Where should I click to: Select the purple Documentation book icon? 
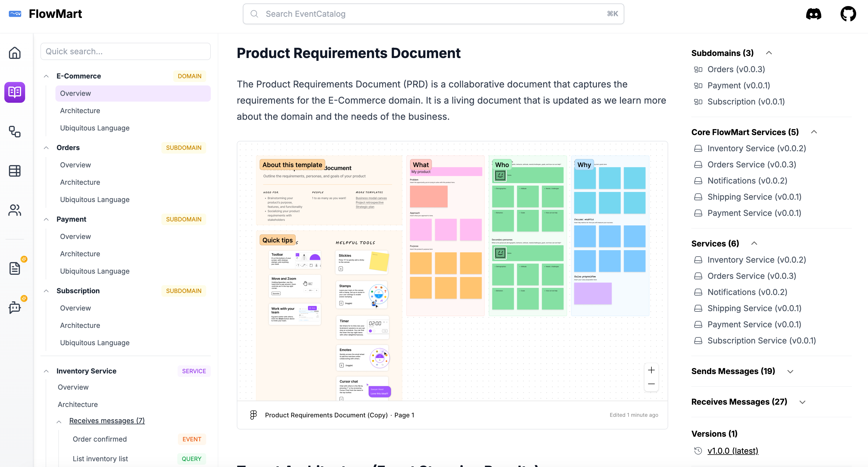[x=14, y=92]
